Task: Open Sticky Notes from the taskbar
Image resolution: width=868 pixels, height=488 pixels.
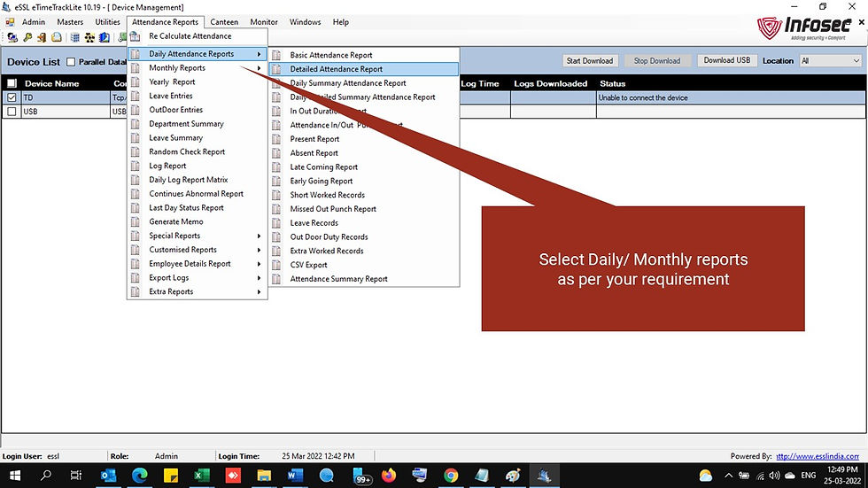Action: pos(170,476)
